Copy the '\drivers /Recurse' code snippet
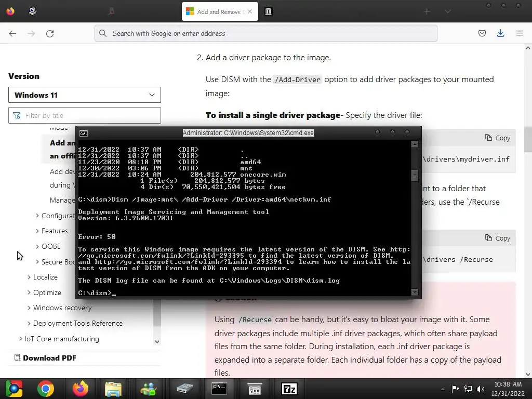 (498, 238)
